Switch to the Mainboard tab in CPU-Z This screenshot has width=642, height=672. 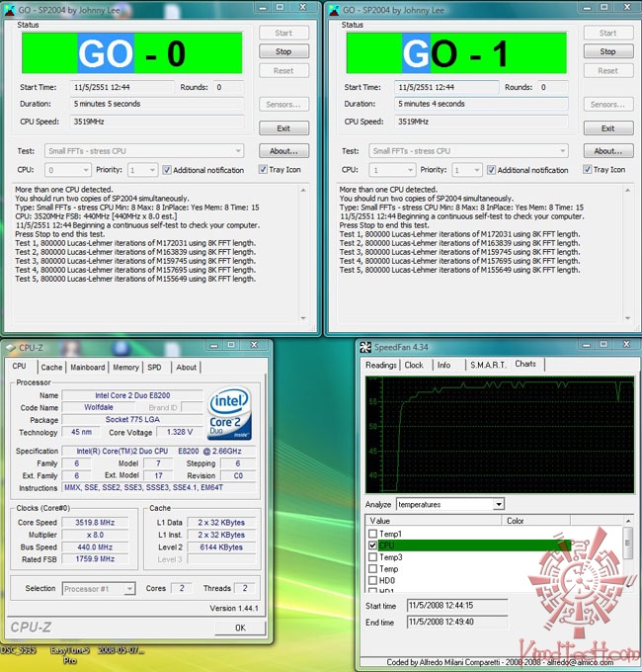tap(88, 368)
